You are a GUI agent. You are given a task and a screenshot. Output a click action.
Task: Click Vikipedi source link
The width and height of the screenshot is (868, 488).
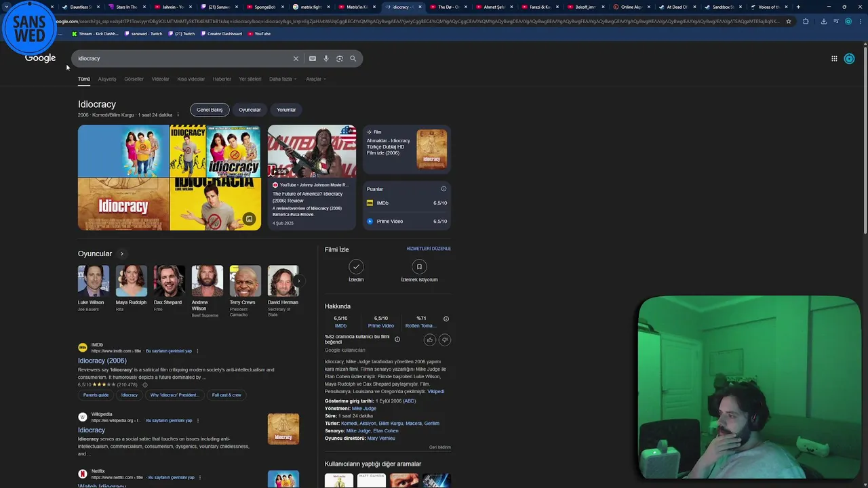click(x=436, y=392)
